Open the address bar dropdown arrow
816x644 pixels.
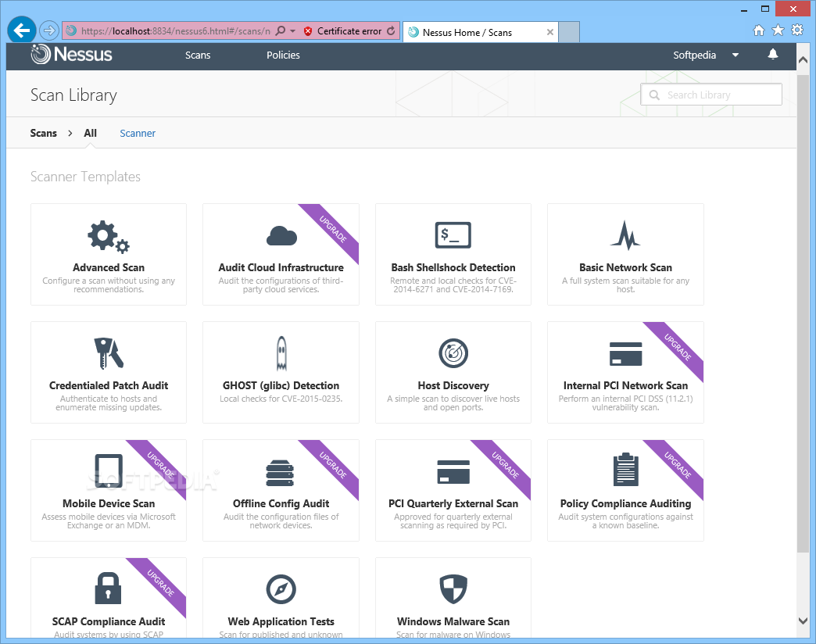(292, 31)
